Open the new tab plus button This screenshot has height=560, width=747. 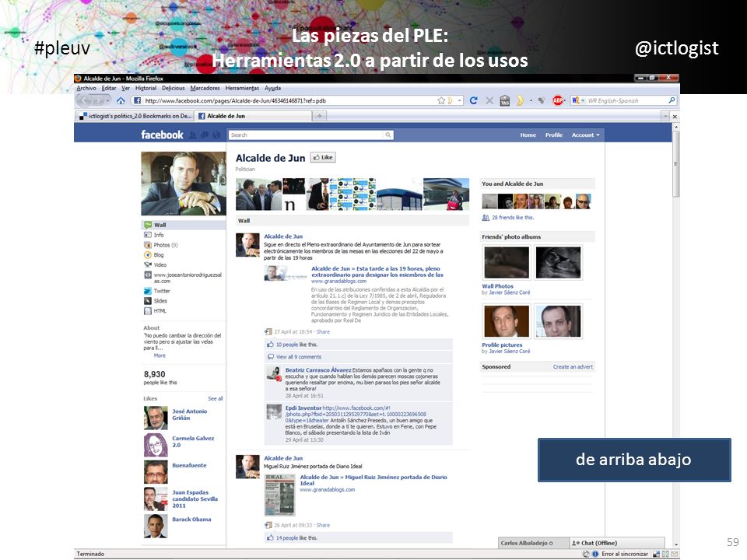[x=320, y=116]
